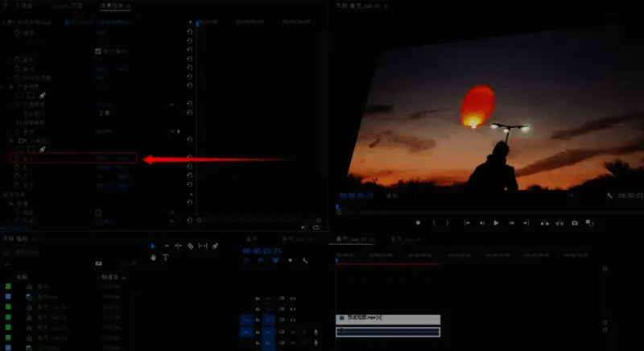Toggle Linked Selection in Timeline
The image size is (644, 351).
click(275, 260)
